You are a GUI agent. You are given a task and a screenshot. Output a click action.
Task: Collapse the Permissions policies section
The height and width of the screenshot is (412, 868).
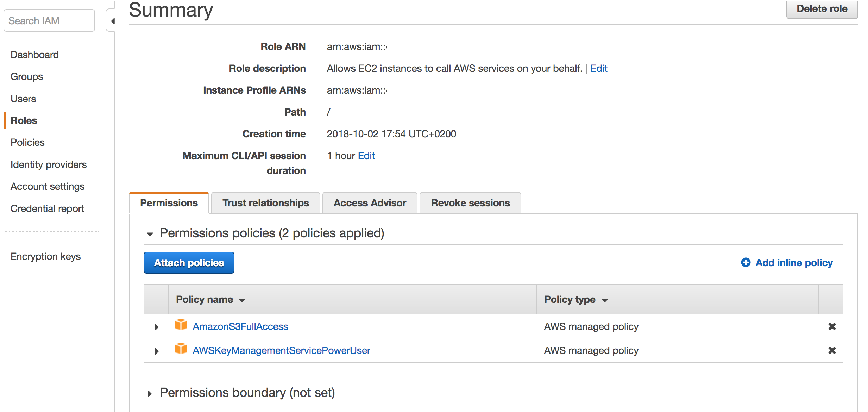(150, 234)
